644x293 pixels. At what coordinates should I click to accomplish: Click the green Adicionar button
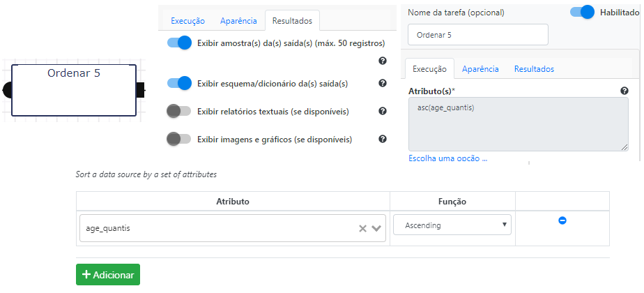(x=108, y=274)
